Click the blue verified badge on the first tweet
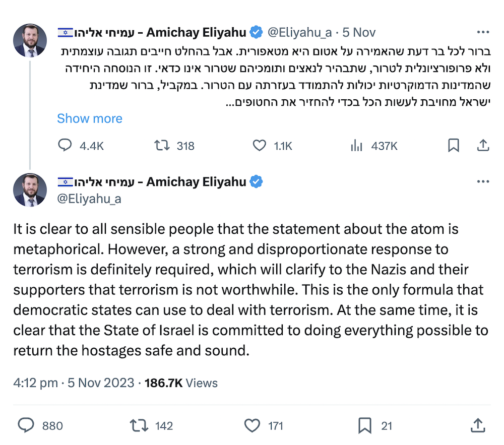 256,31
